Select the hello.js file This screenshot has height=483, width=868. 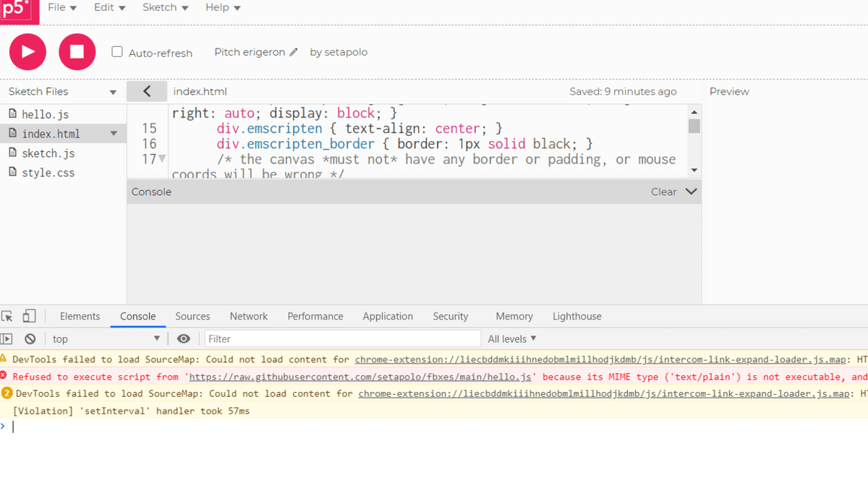[45, 114]
